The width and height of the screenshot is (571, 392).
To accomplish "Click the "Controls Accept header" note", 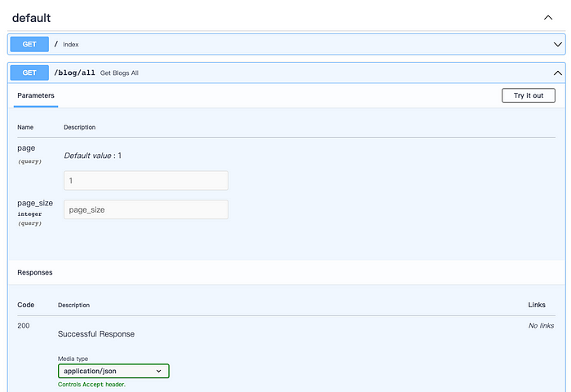I will tap(91, 384).
